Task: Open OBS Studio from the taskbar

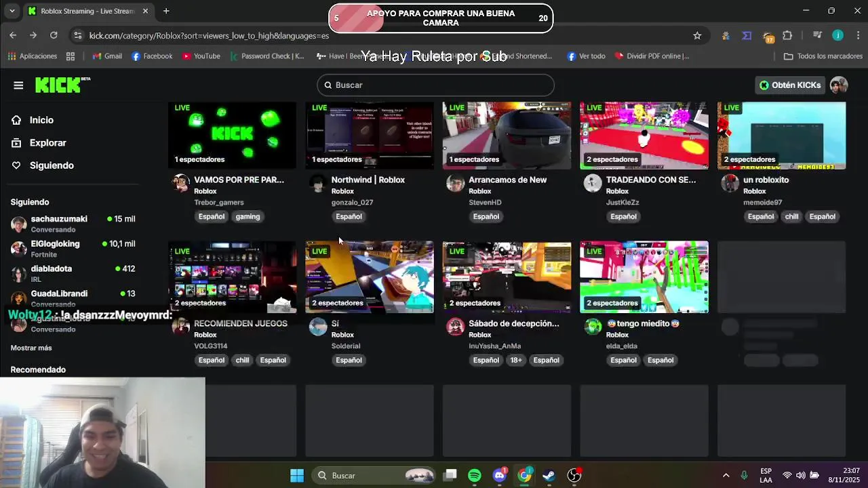Action: click(x=574, y=475)
